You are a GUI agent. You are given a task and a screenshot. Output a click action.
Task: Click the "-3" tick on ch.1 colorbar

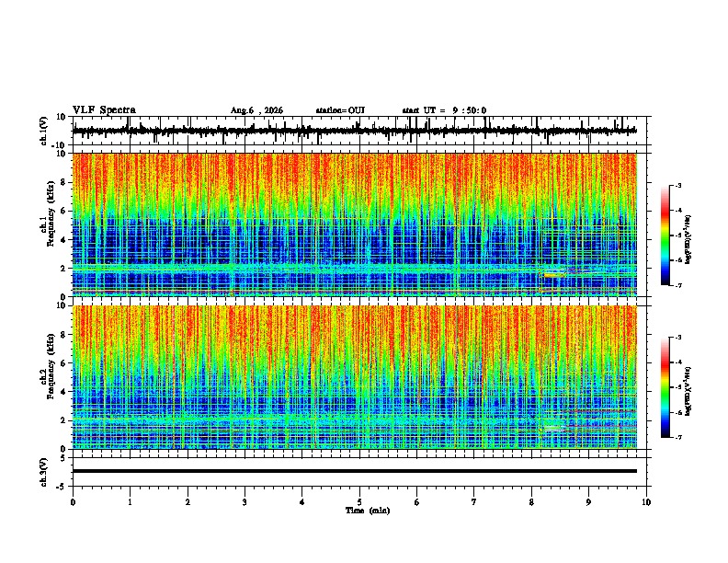[x=677, y=185]
